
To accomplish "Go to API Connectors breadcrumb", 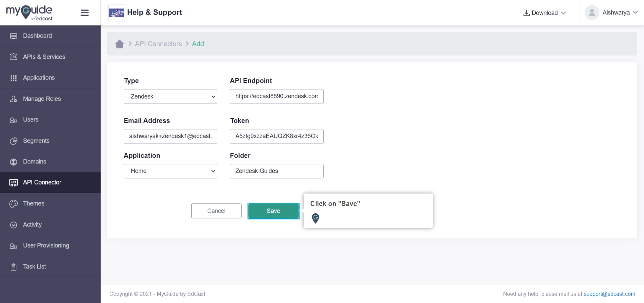I will [158, 44].
